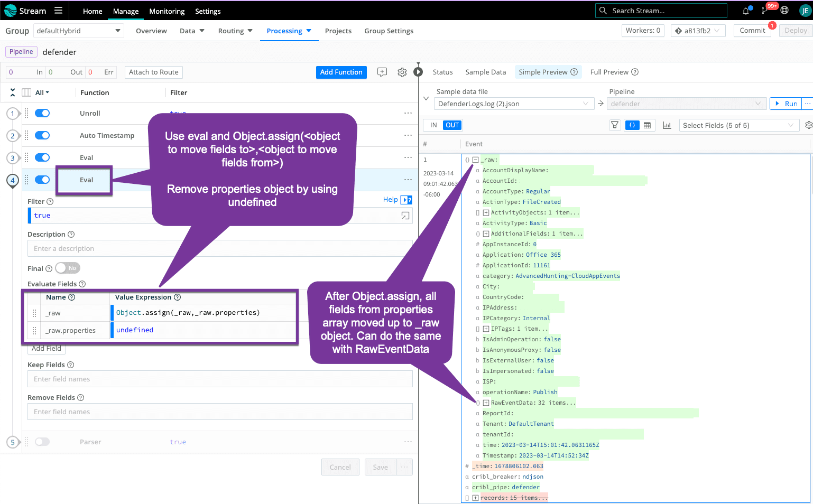Open the hamburger menu next to Stream
This screenshot has height=504, width=813.
(x=58, y=11)
